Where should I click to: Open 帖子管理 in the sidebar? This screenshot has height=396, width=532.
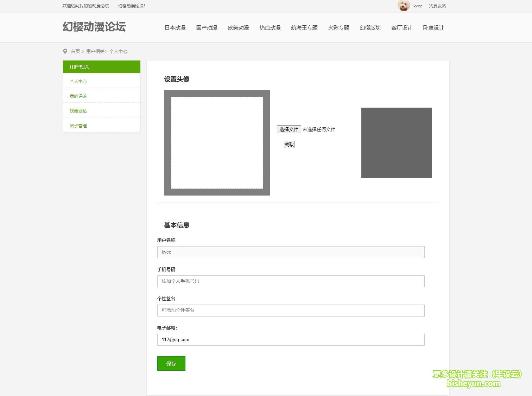pos(78,126)
